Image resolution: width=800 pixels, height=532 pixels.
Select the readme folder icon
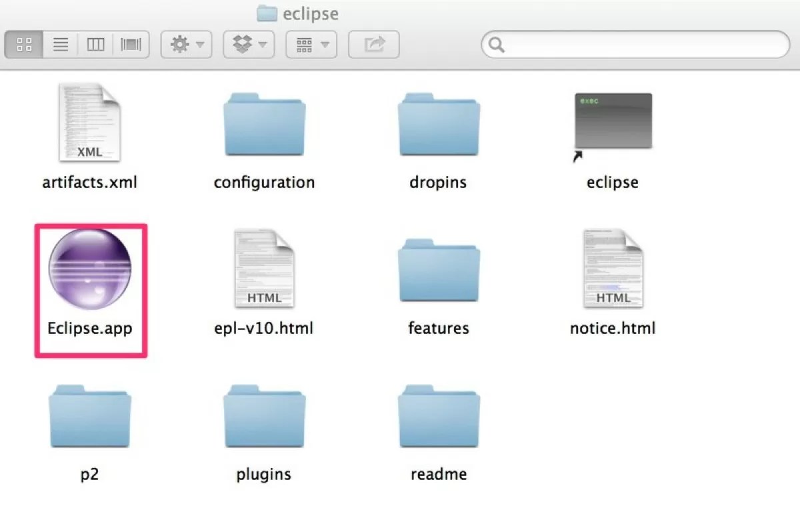point(439,417)
